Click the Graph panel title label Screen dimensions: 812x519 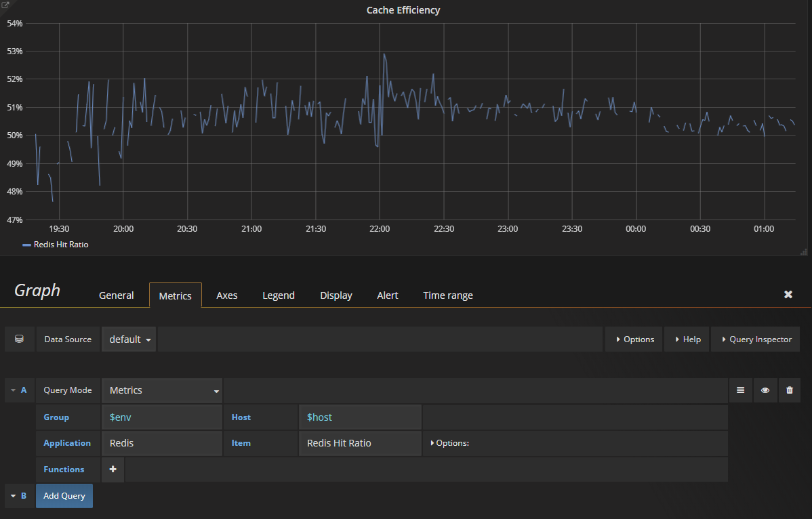coord(37,290)
